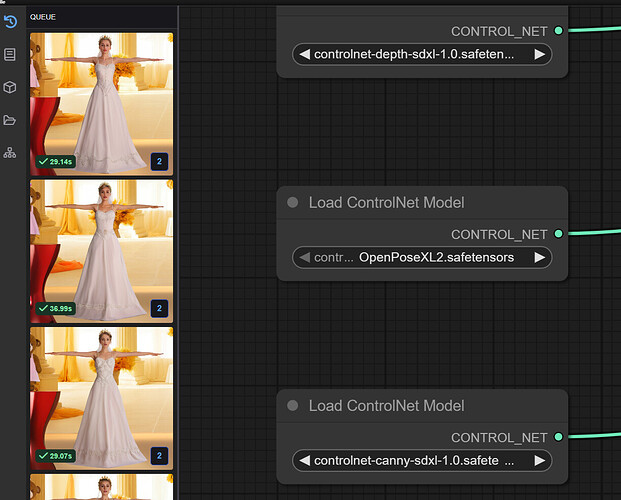Click the 29.14s completed status badge
This screenshot has height=500, width=621.
[56, 162]
